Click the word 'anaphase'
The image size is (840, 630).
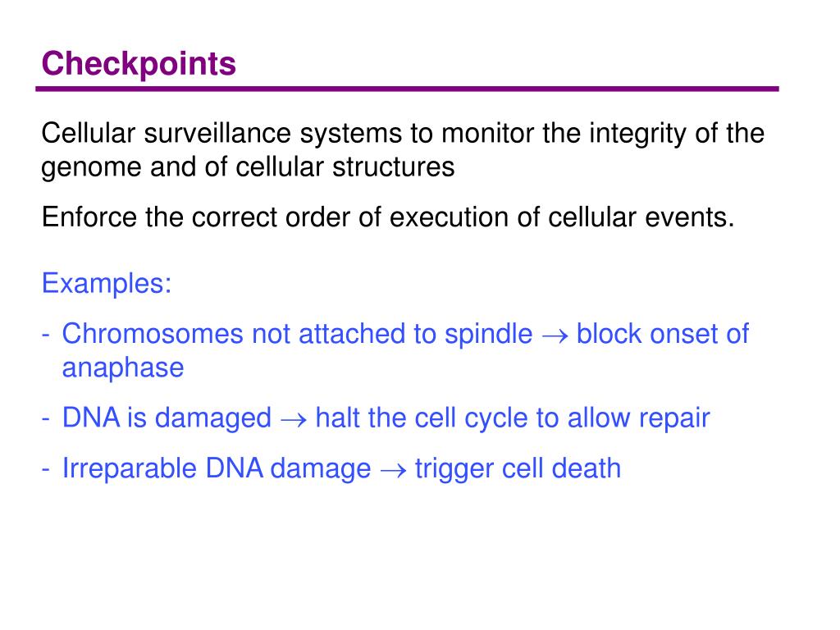pyautogui.click(x=123, y=368)
